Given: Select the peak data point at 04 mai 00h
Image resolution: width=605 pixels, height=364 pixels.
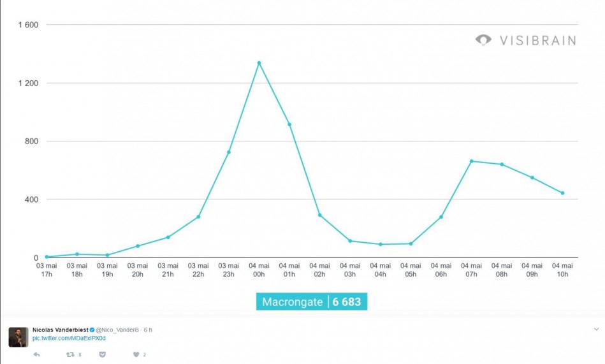Looking at the screenshot, I should [259, 63].
